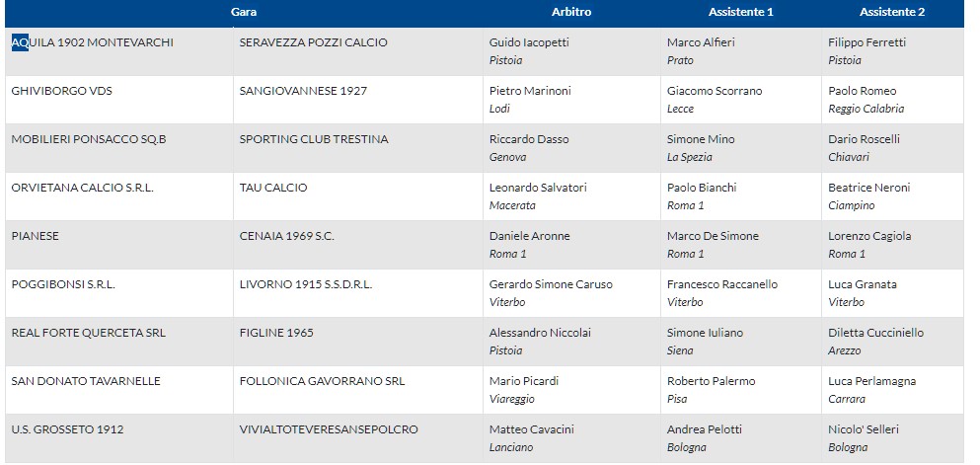The width and height of the screenshot is (980, 465).
Task: Click the Arbitro column header
Action: 571,13
